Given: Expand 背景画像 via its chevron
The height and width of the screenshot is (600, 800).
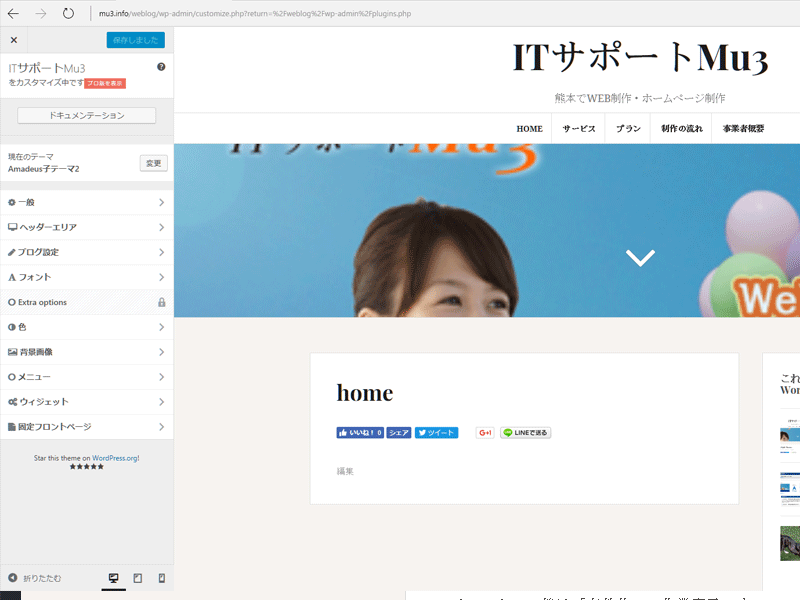Looking at the screenshot, I should click(x=161, y=352).
